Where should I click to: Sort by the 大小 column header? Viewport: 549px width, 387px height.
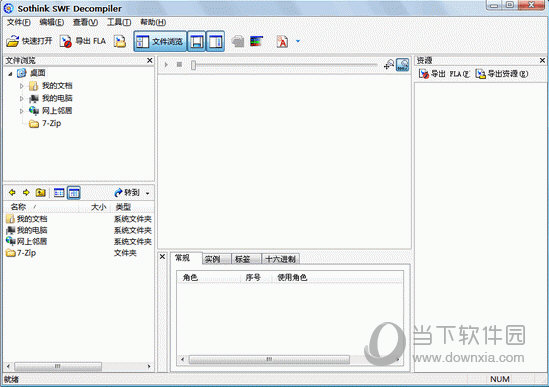[x=95, y=207]
